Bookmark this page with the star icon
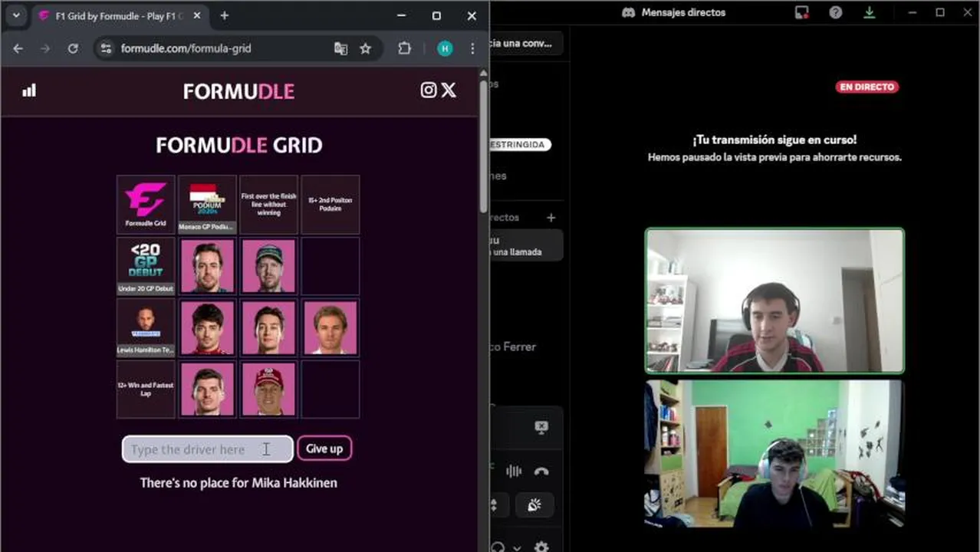Screen dimensions: 980x552 point(366,48)
